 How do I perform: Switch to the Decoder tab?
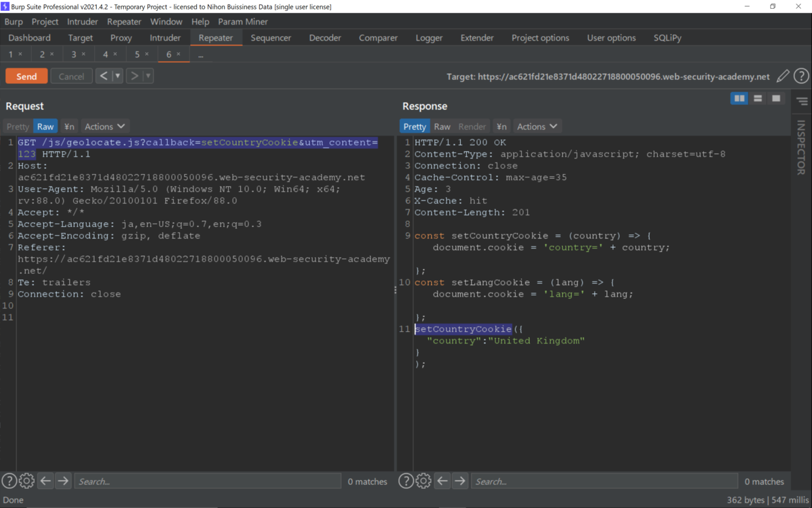[325, 38]
